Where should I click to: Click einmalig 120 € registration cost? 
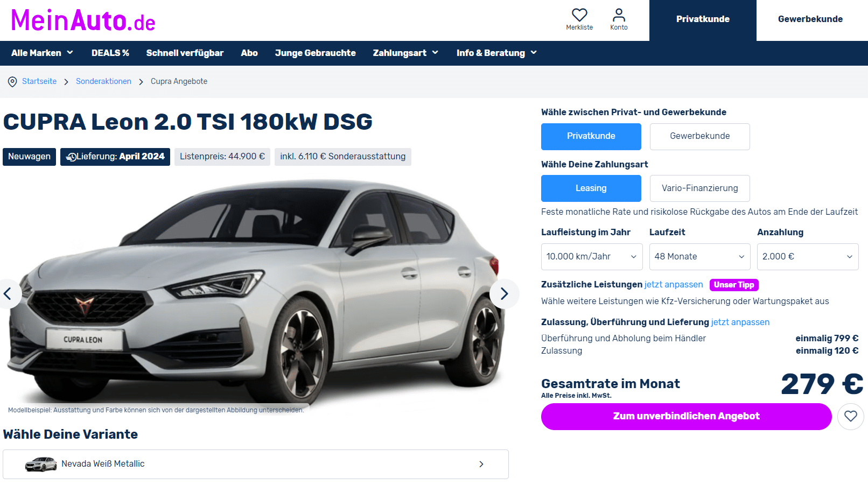(x=827, y=350)
